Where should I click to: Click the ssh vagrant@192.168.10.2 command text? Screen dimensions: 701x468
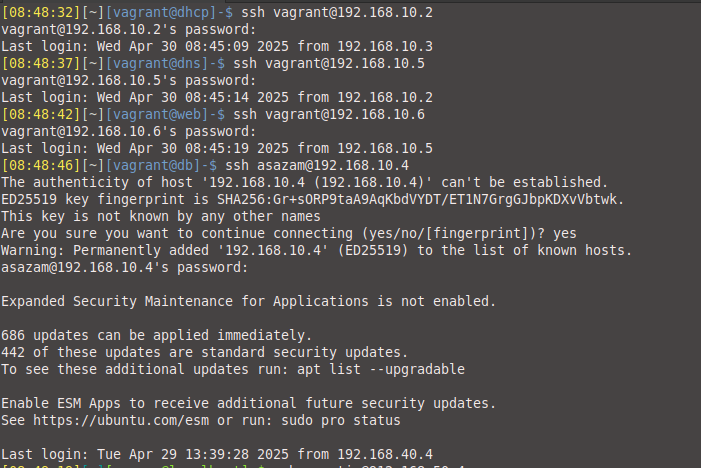(x=337, y=13)
